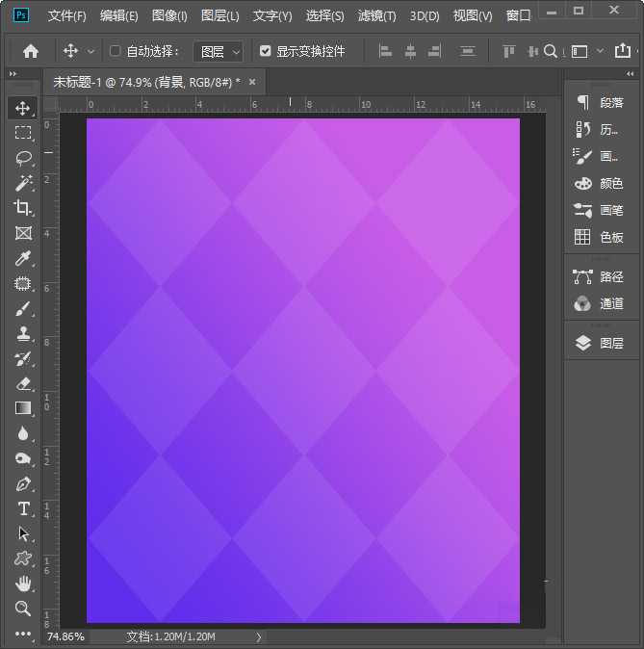Screen dimensions: 644x649
Task: Open the 滤镜(T) menu
Action: pos(376,16)
